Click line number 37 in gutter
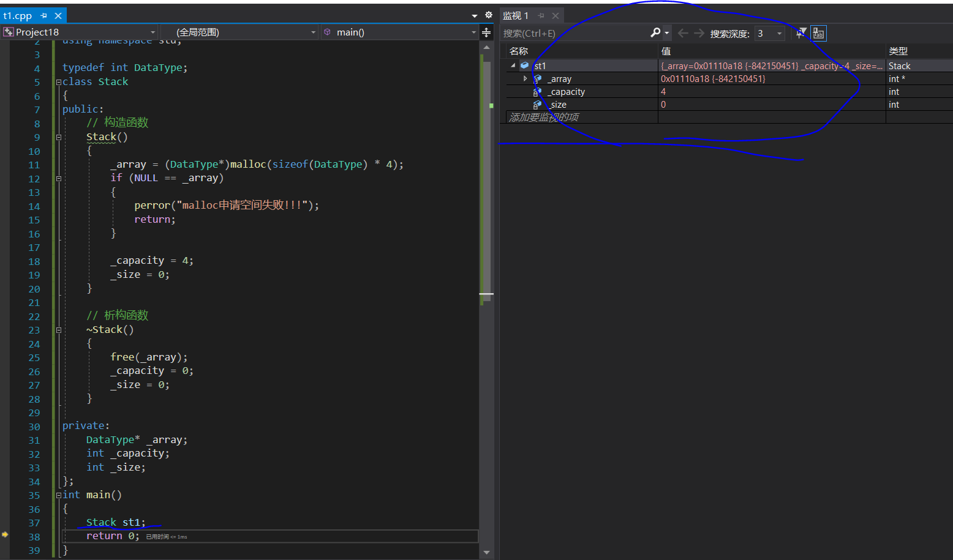Image resolution: width=953 pixels, height=560 pixels. (x=34, y=523)
